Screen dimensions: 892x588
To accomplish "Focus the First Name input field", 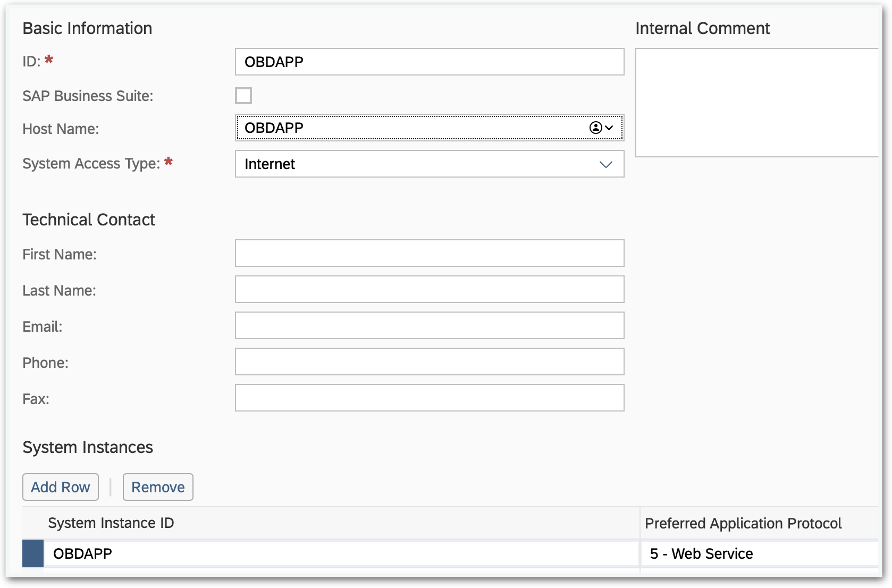I will point(430,254).
